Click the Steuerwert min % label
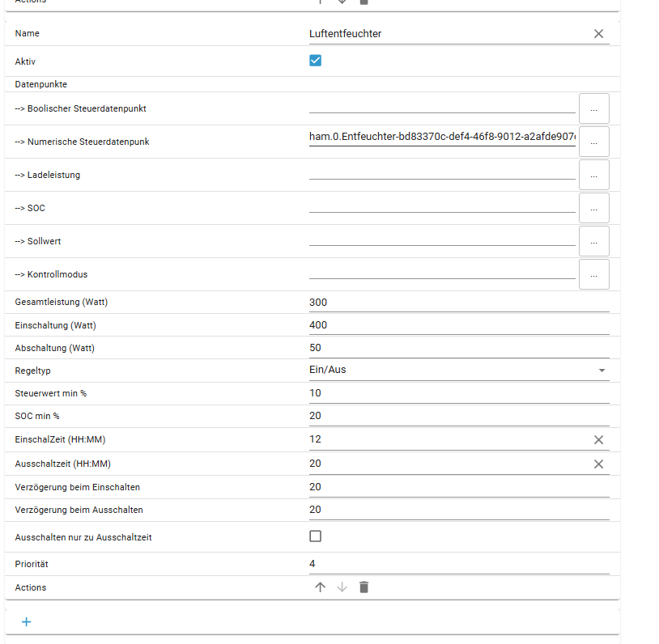The height and width of the screenshot is (644, 659). pos(50,393)
